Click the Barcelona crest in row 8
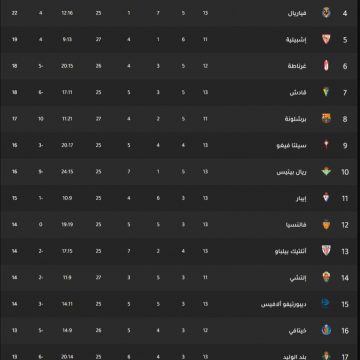The image size is (360, 360). click(326, 119)
